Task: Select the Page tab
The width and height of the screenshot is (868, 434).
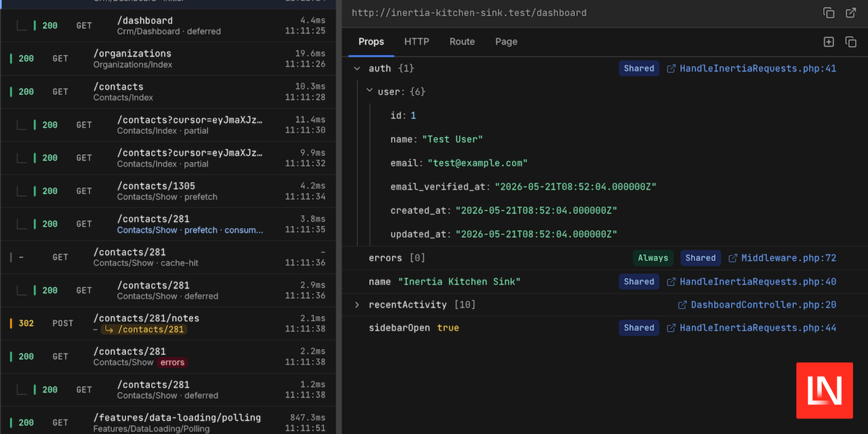Action: click(506, 42)
